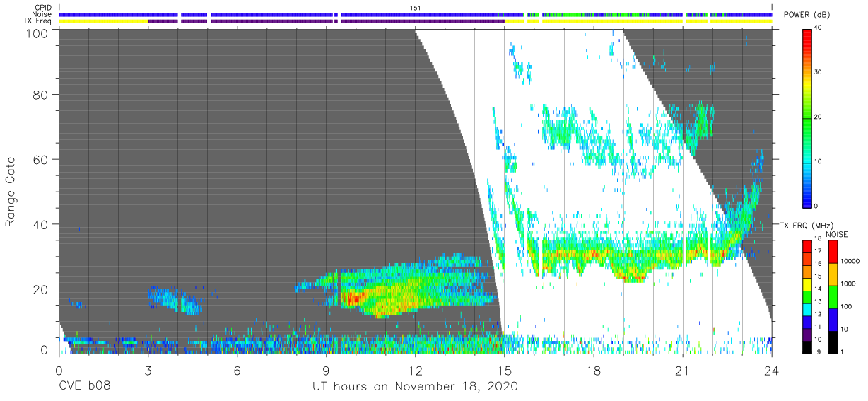This screenshot has height=401, width=868.
Task: Click the 10000 label in NOISE legend
Action: click(x=851, y=262)
